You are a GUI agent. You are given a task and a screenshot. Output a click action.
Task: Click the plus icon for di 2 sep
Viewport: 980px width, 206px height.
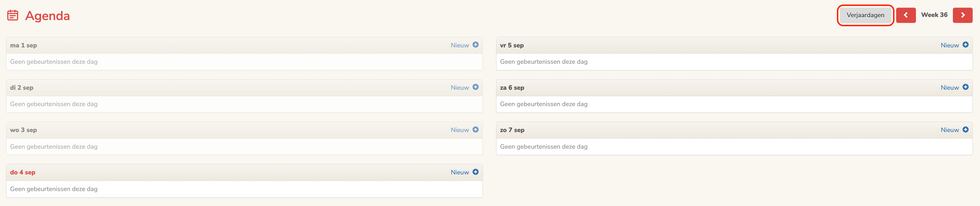(x=476, y=87)
